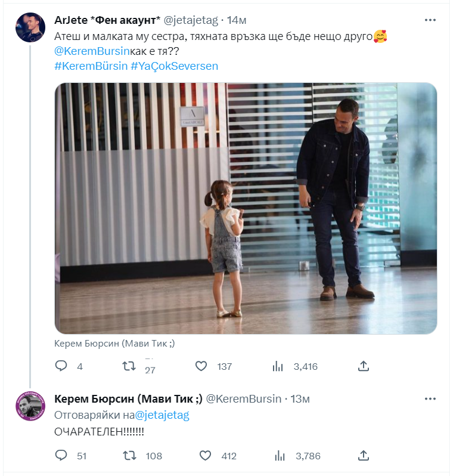Like the reply with 412 likes
This screenshot has height=476, width=450.
point(205,456)
